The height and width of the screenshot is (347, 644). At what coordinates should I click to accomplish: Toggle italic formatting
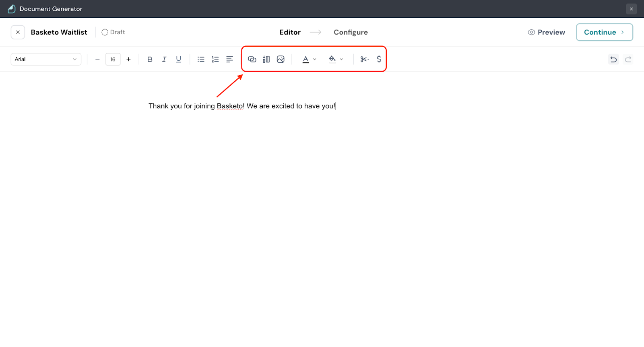[x=164, y=59]
